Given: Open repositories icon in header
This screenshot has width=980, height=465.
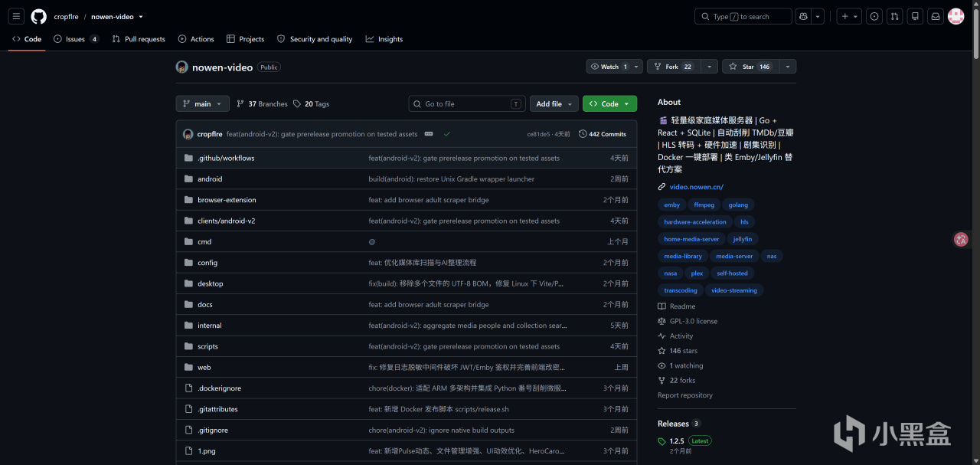Looking at the screenshot, I should tap(915, 16).
